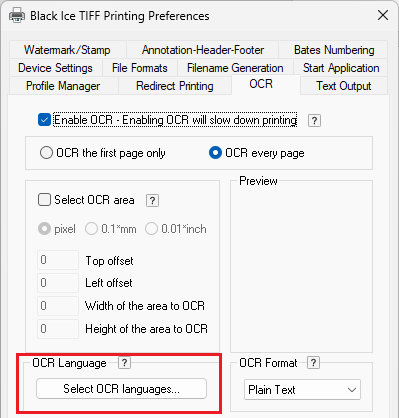
Task: Disable the Enable OCR checkbox
Action: pos(44,120)
